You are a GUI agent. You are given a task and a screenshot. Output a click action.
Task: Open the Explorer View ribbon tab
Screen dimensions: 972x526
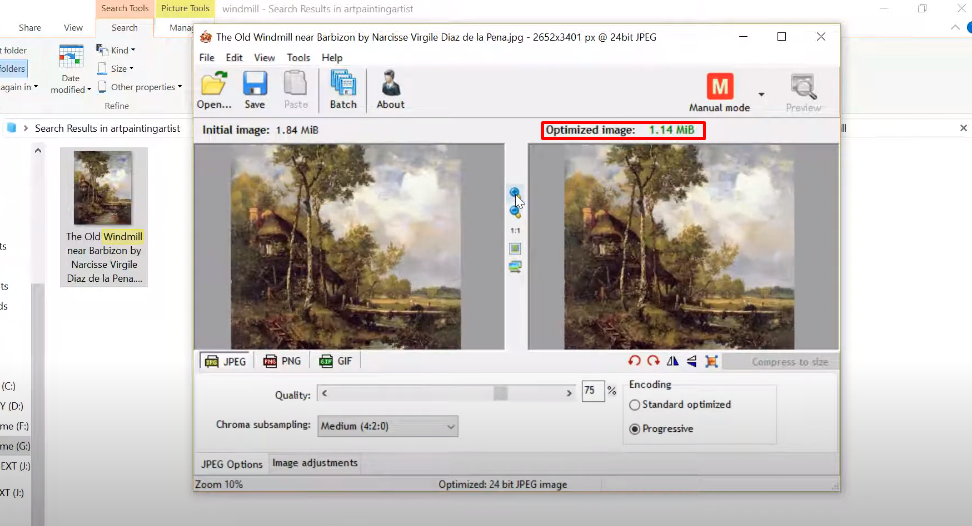tap(73, 28)
